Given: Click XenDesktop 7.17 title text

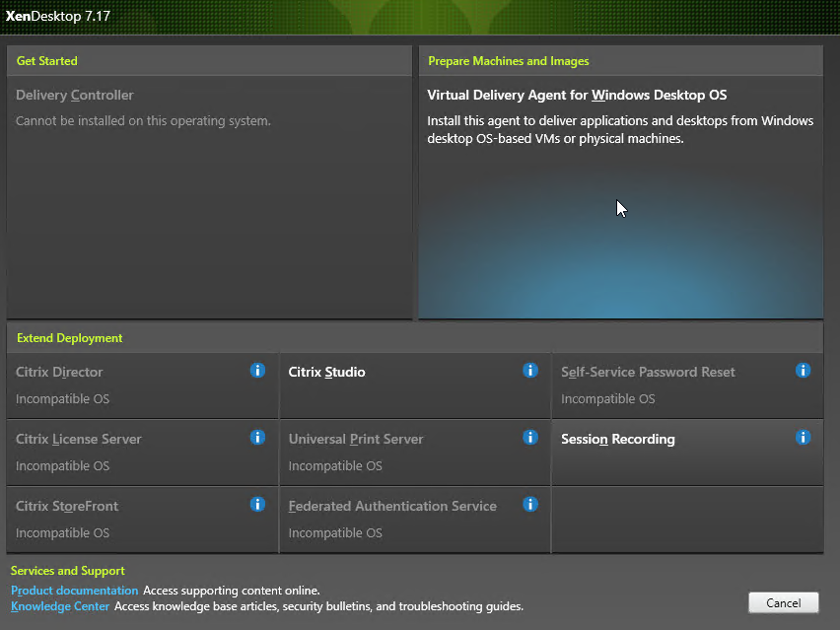Looking at the screenshot, I should [x=58, y=16].
